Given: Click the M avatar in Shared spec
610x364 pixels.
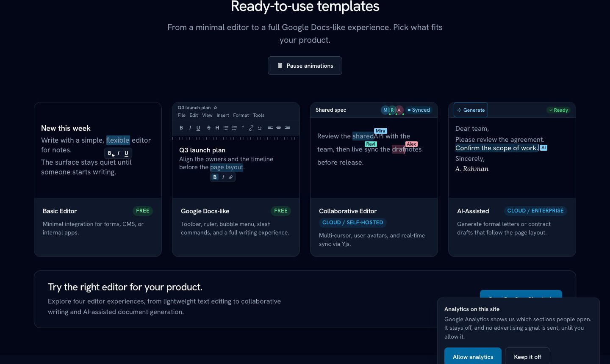Looking at the screenshot, I should point(385,110).
